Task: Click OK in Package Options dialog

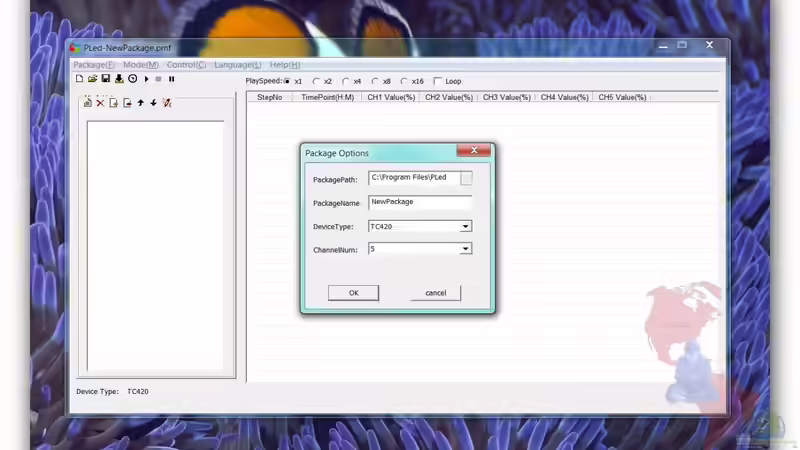Action: [x=353, y=293]
